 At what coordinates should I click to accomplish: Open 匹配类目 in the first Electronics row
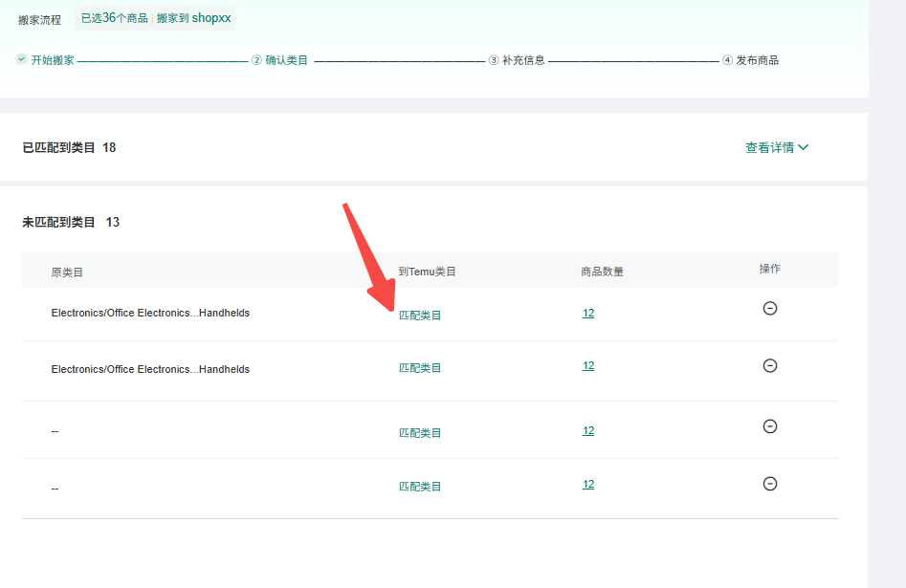(x=420, y=315)
